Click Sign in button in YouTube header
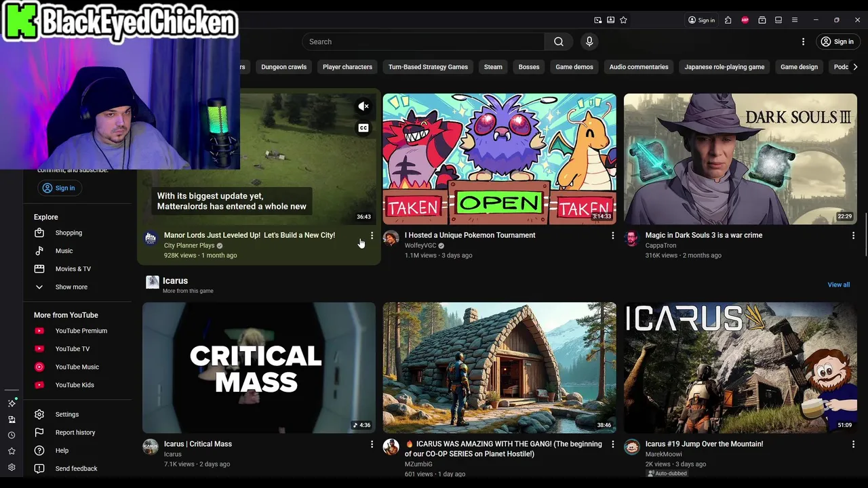868x488 pixels. click(x=837, y=41)
